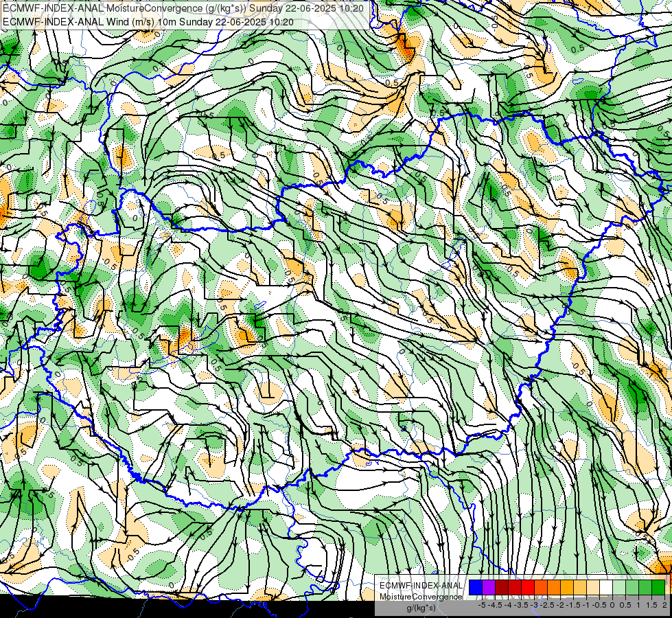
Task: Click the -1.5 tick label in legend
Action: tap(573, 605)
